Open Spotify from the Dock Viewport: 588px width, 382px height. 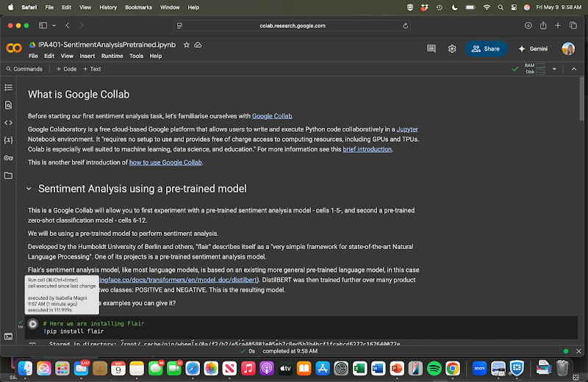[x=434, y=369]
